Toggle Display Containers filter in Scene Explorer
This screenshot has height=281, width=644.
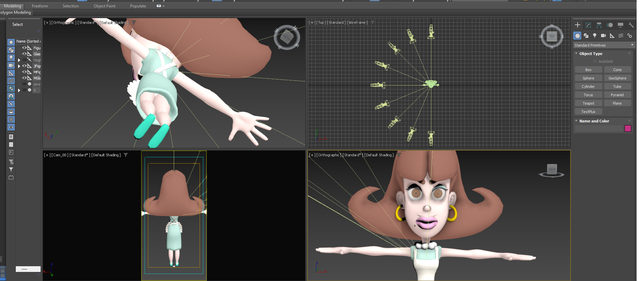(11, 112)
